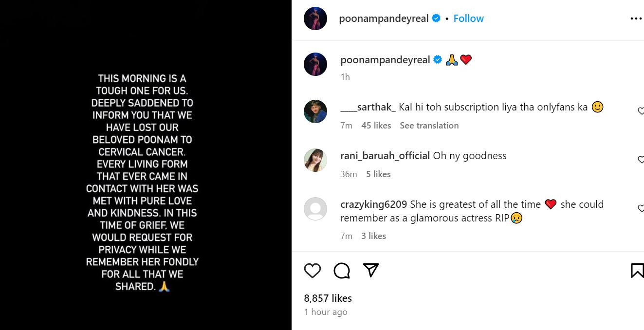Like the comment by ___sarthak_
This screenshot has width=644, height=330.
click(641, 111)
